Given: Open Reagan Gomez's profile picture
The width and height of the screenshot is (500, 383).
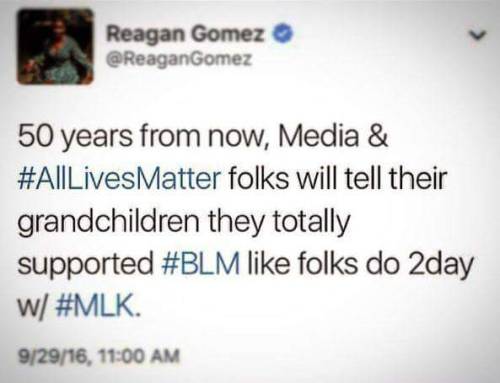Looking at the screenshot, I should pyautogui.click(x=55, y=46).
